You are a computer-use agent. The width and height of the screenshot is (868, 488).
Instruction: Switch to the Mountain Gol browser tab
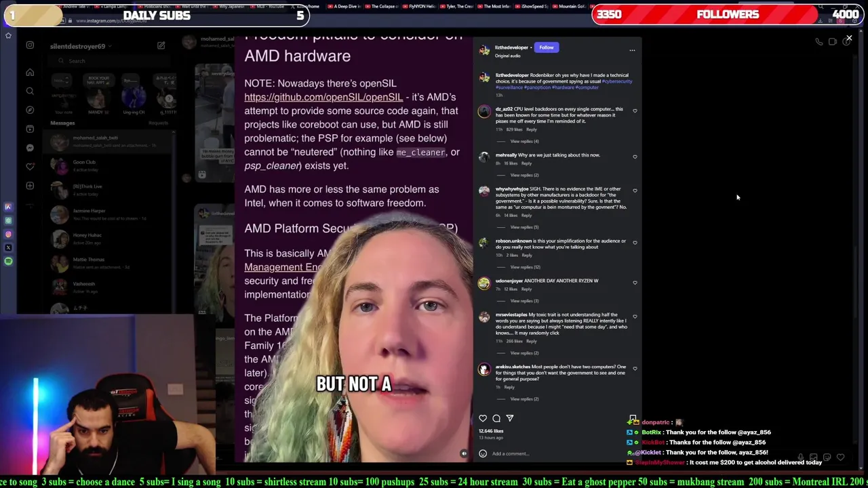[568, 6]
